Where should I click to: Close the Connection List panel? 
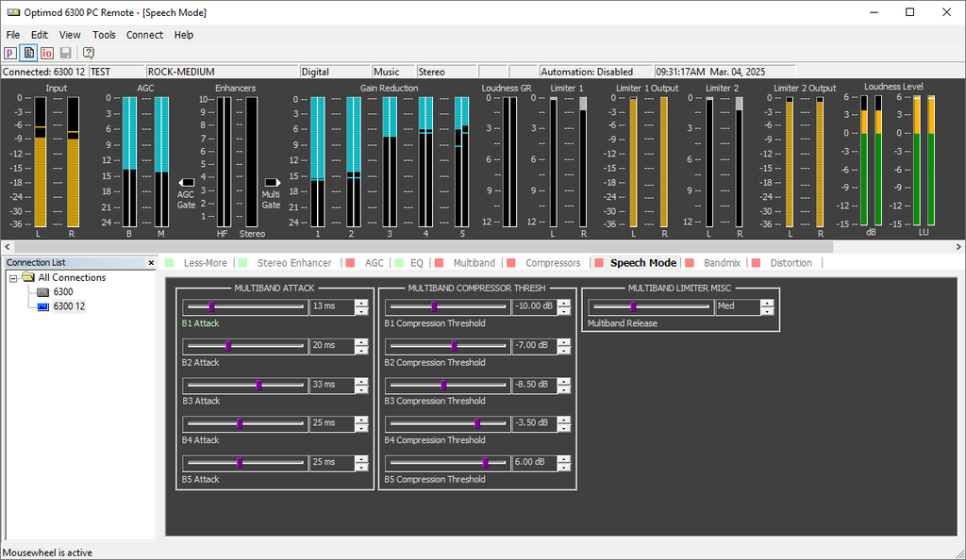click(x=151, y=263)
